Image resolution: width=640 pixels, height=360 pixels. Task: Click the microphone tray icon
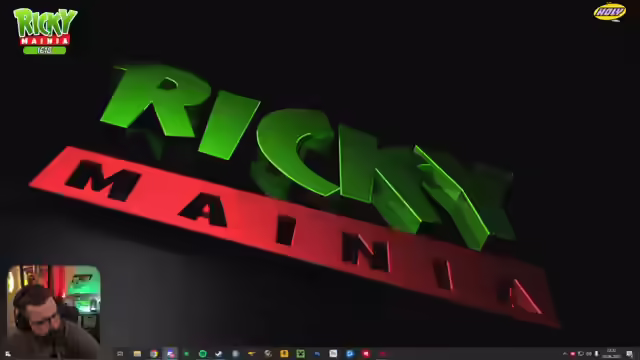coord(596,354)
